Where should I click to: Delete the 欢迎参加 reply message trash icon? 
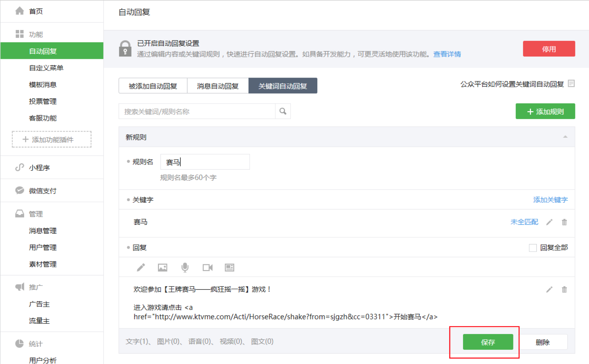(x=564, y=289)
